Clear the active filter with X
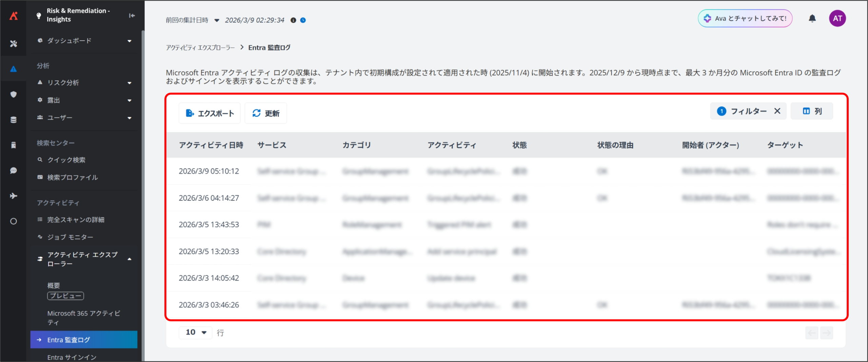Image resolution: width=868 pixels, height=362 pixels. tap(777, 111)
